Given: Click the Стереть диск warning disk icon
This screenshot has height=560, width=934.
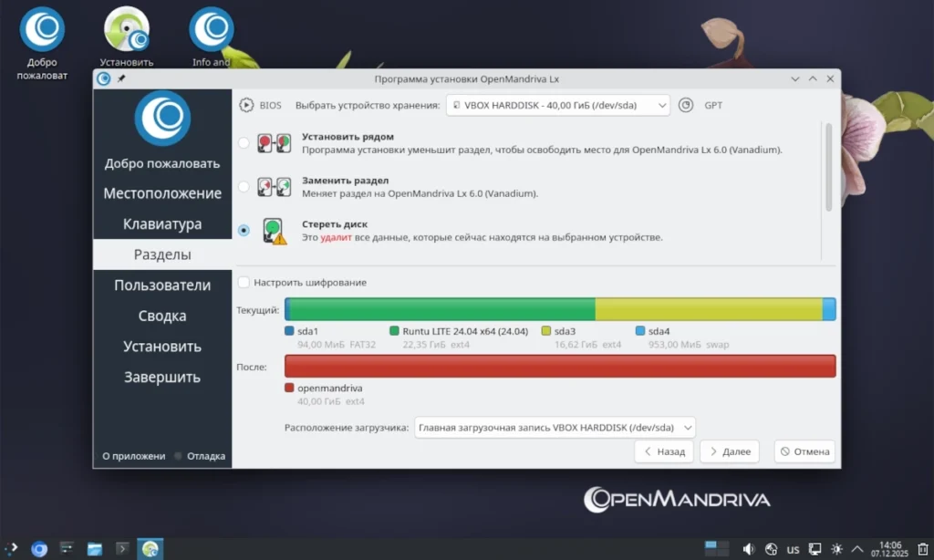Looking at the screenshot, I should click(274, 231).
